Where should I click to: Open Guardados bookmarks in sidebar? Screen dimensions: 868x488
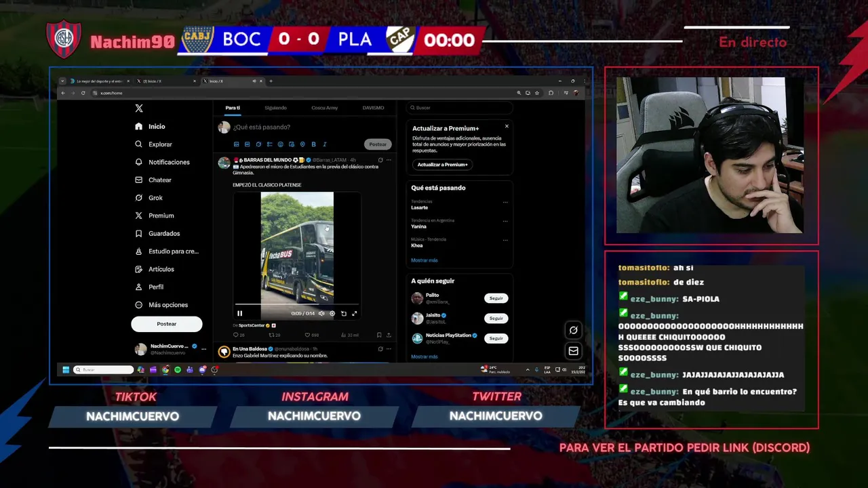(157, 234)
